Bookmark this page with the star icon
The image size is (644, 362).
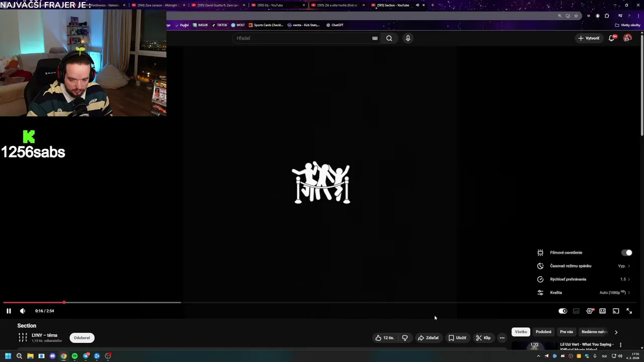click(576, 16)
